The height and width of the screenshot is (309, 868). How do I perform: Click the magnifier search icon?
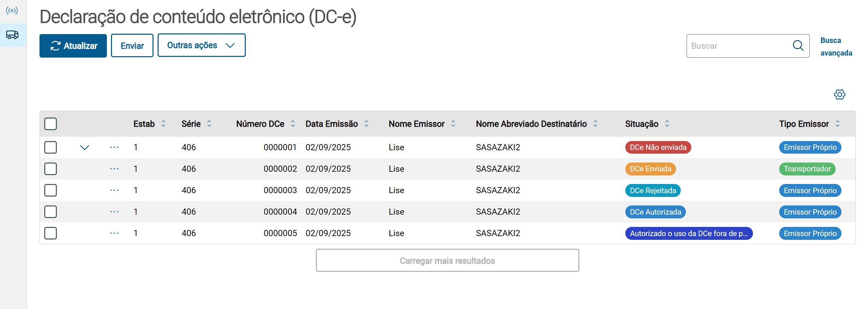[x=798, y=45]
